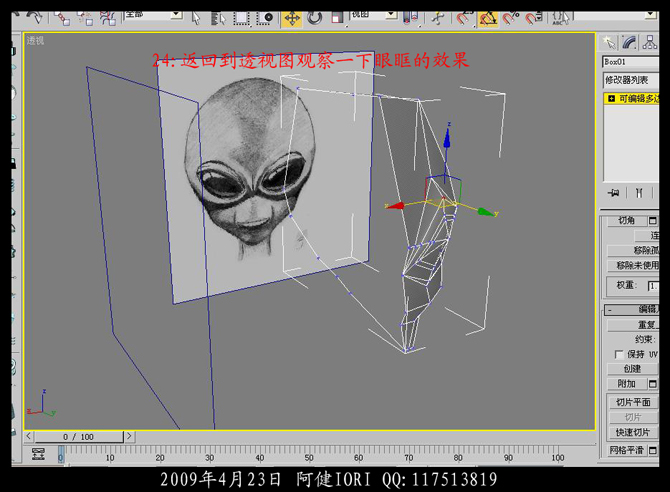Open the 附加 attach list box icon
670x492 pixels.
652,384
